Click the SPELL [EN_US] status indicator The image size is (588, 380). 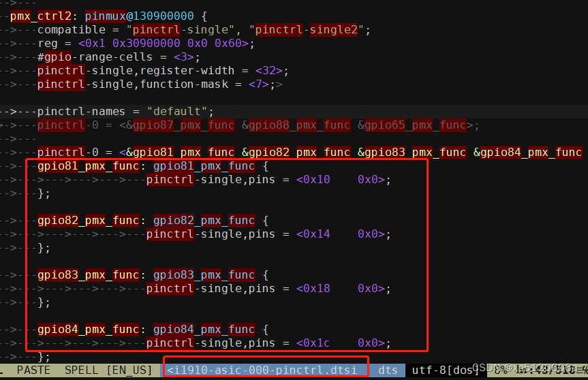coord(109,370)
